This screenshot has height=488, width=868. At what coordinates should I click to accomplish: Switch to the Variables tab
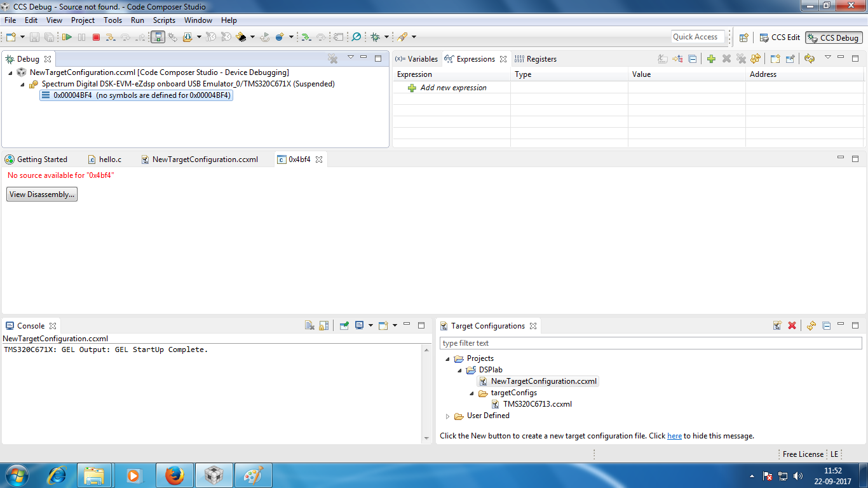[x=417, y=59]
